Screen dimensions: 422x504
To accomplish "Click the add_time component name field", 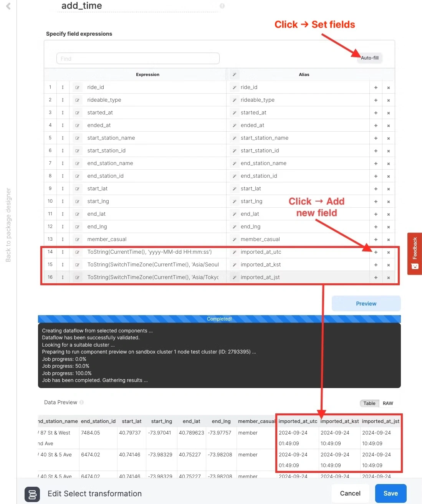I will (137, 6).
